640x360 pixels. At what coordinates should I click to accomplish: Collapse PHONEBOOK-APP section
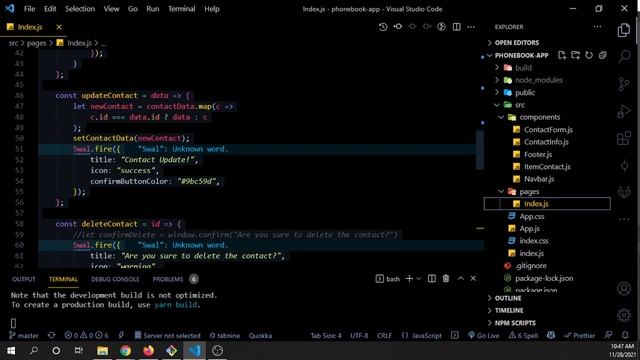point(522,55)
